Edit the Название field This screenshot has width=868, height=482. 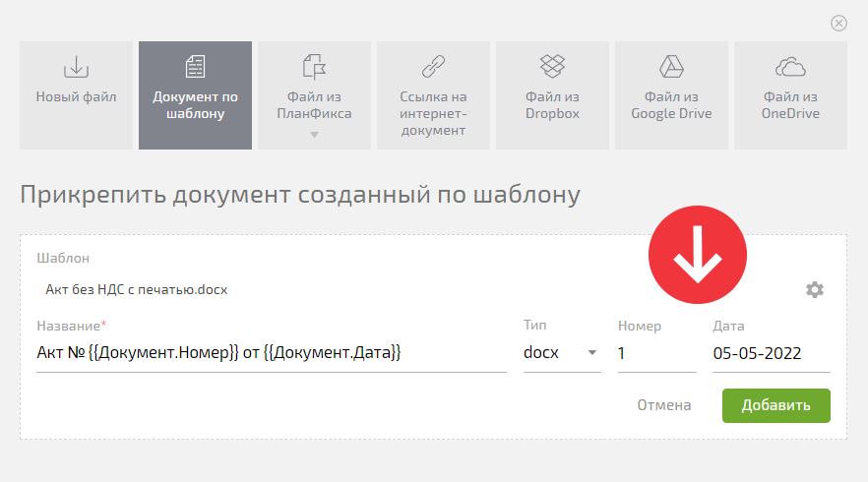tap(272, 353)
